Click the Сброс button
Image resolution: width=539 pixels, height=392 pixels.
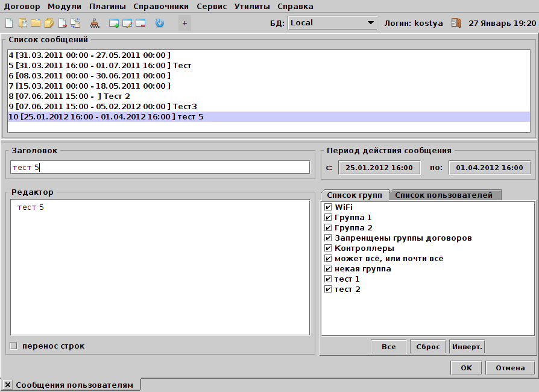pos(427,346)
